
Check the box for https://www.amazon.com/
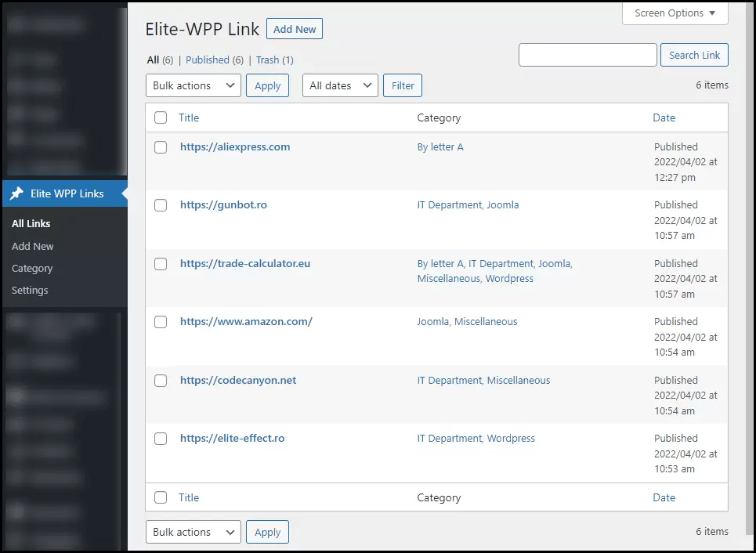point(161,322)
